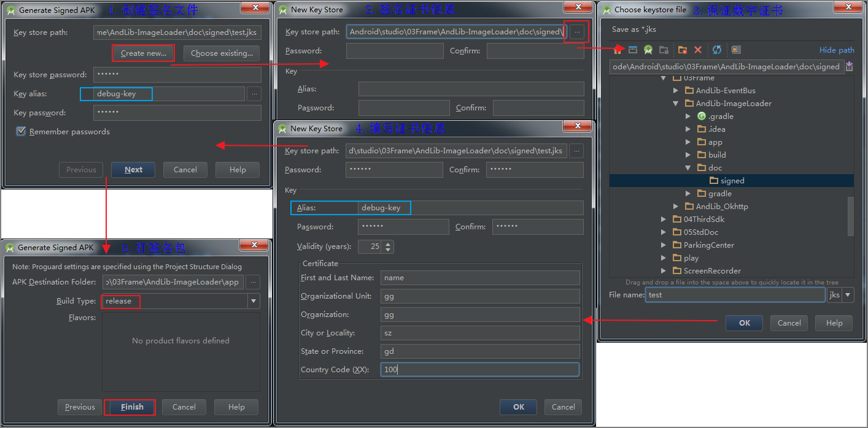Viewport: 868px width, 428px height.
Task: Toggle Show hidden files icon in chooser toolbar
Action: point(736,50)
